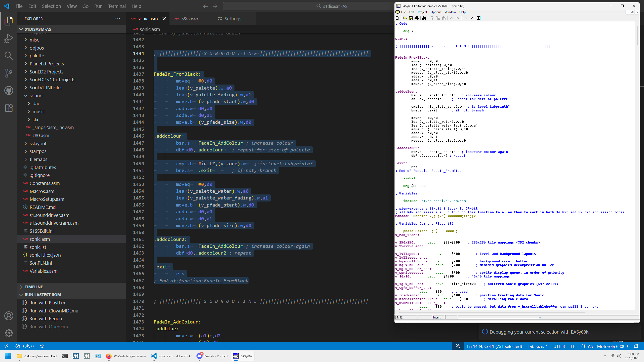Open Source Control in the VS Code sidebar
Screen dimensions: 644x362
click(8, 73)
